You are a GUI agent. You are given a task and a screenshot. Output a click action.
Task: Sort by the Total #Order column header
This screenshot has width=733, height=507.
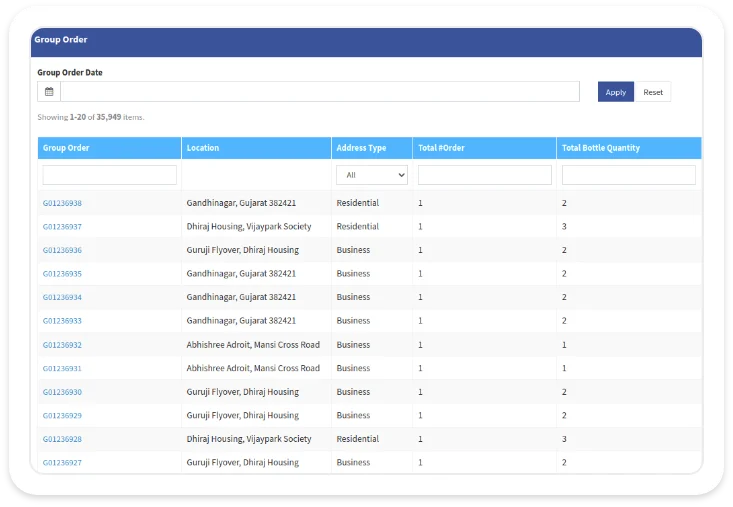(x=441, y=148)
